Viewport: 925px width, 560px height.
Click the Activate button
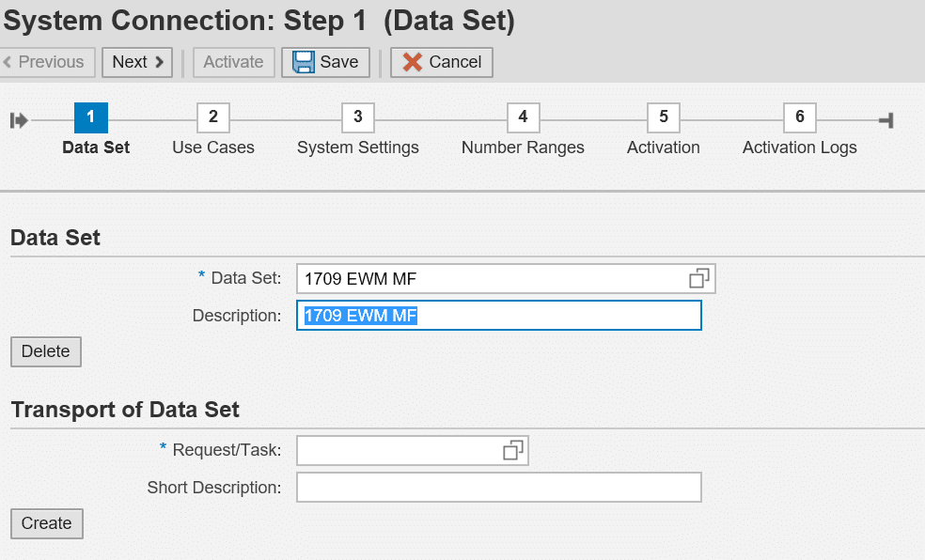coord(233,62)
